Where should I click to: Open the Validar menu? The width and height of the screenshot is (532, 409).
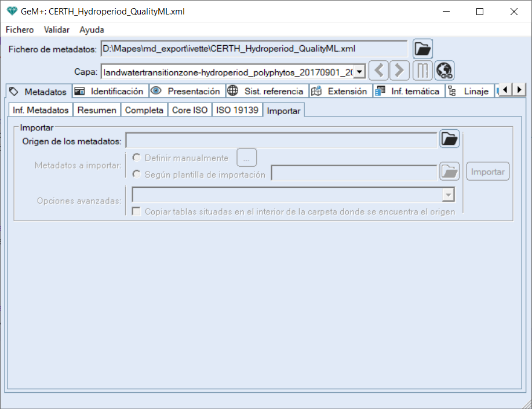pyautogui.click(x=56, y=30)
